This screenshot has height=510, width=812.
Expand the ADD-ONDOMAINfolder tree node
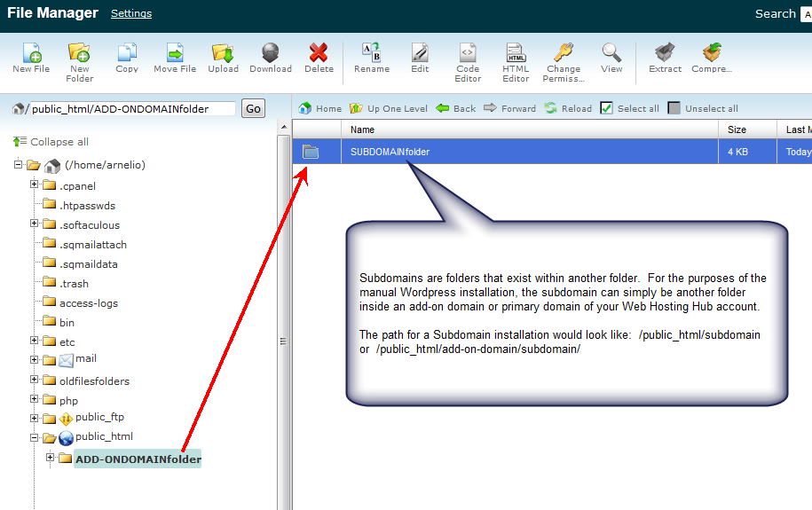point(51,458)
